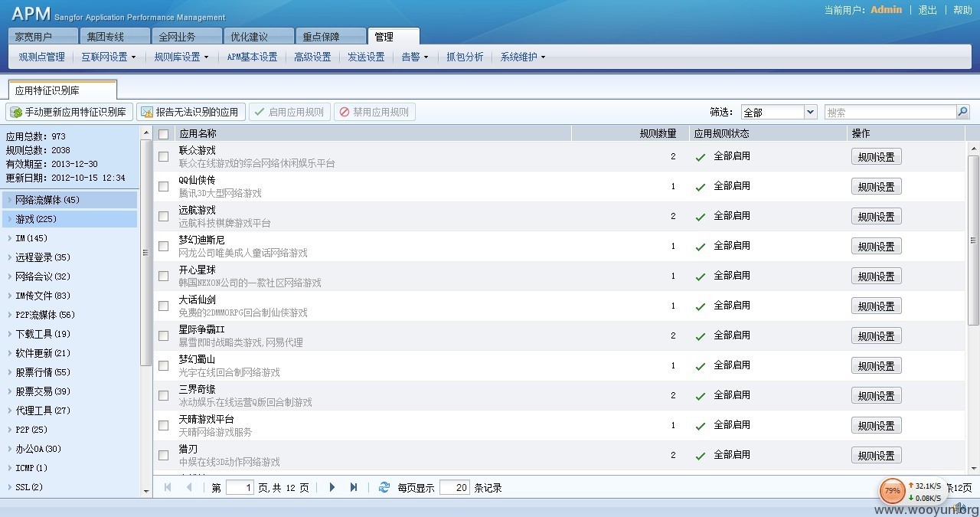980x517 pixels.
Task: Click the 79% memory usage circle
Action: [893, 490]
